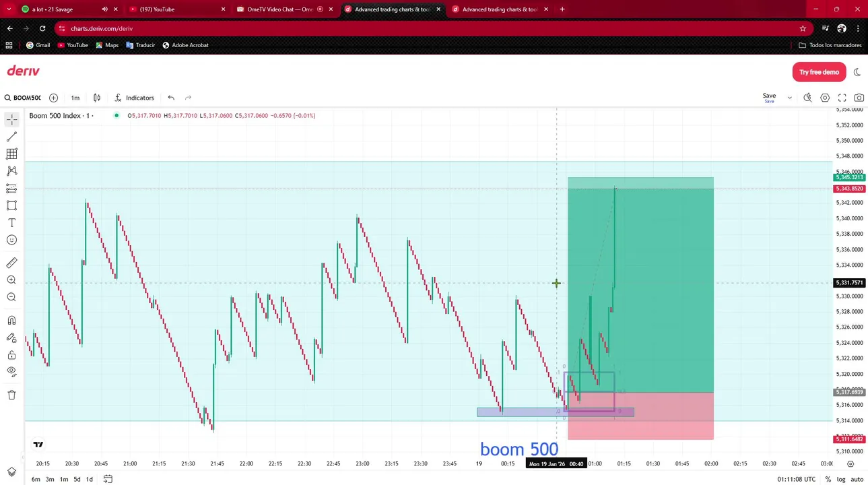
Task: Reload the current page
Action: click(x=42, y=28)
